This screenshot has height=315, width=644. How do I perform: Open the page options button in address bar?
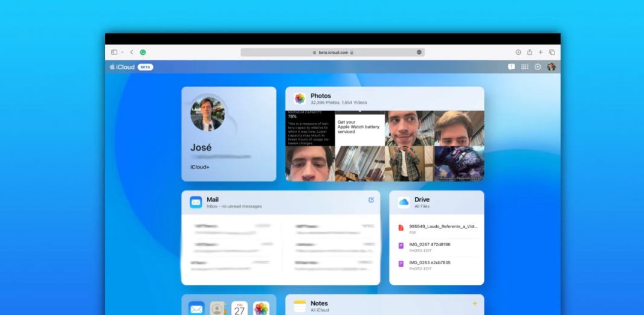pos(419,52)
